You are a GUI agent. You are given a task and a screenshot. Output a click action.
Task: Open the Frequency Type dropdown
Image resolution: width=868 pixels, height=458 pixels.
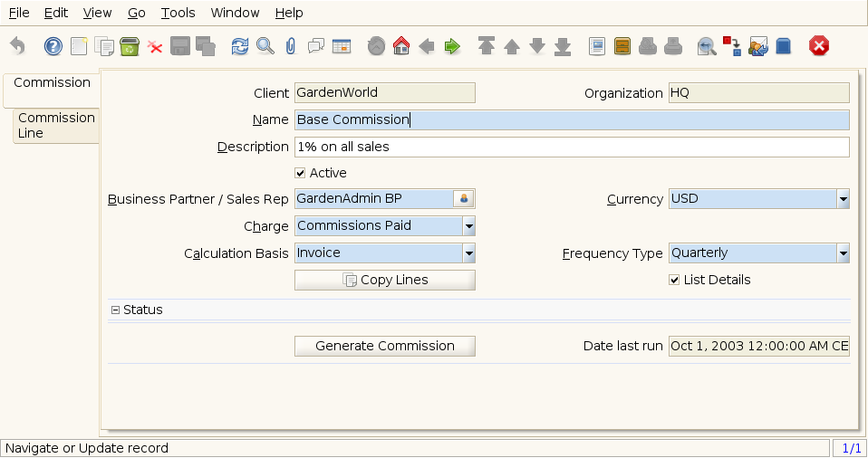(x=843, y=253)
